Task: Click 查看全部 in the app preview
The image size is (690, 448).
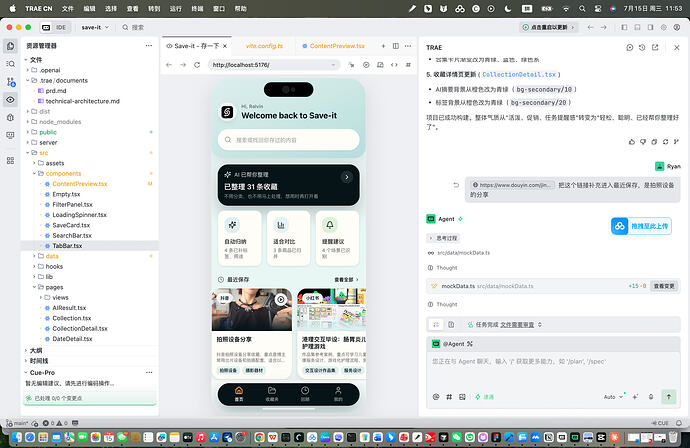Action: [x=346, y=279]
